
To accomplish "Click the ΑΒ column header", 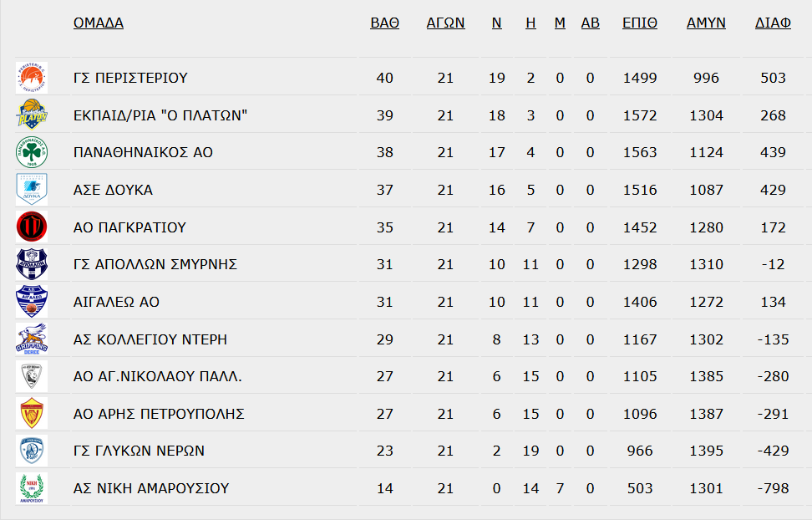I will [x=590, y=23].
